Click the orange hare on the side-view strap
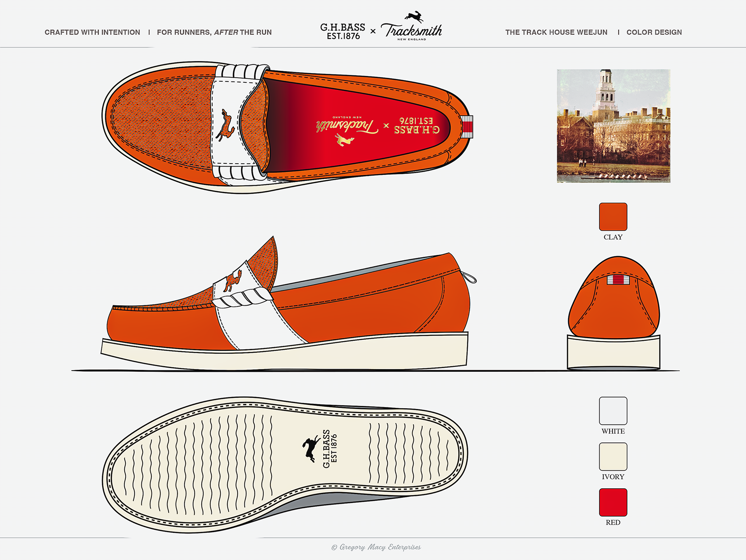 [x=233, y=281]
